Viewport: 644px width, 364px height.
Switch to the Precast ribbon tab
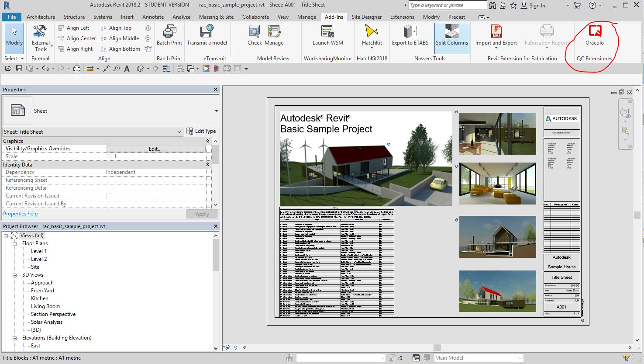pyautogui.click(x=456, y=17)
